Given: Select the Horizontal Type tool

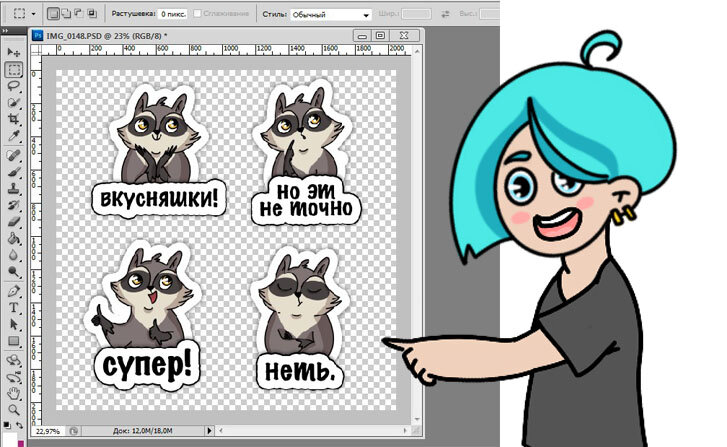Looking at the screenshot, I should [x=14, y=308].
